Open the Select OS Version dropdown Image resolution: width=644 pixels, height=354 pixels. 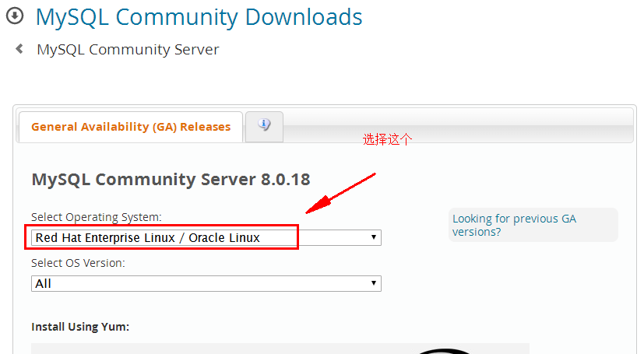(x=206, y=283)
